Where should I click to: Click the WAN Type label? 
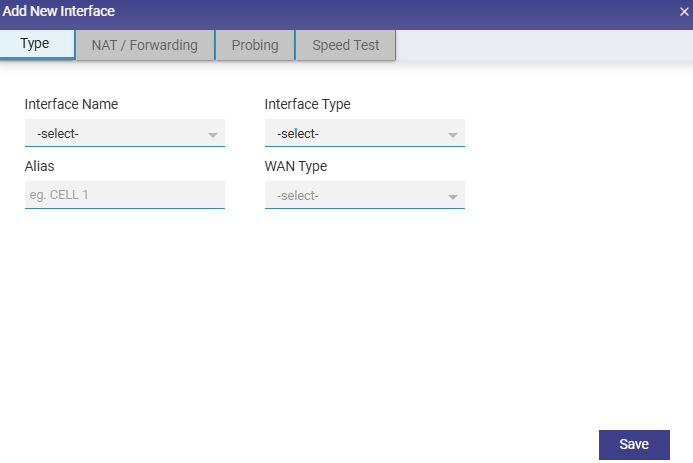(x=295, y=166)
